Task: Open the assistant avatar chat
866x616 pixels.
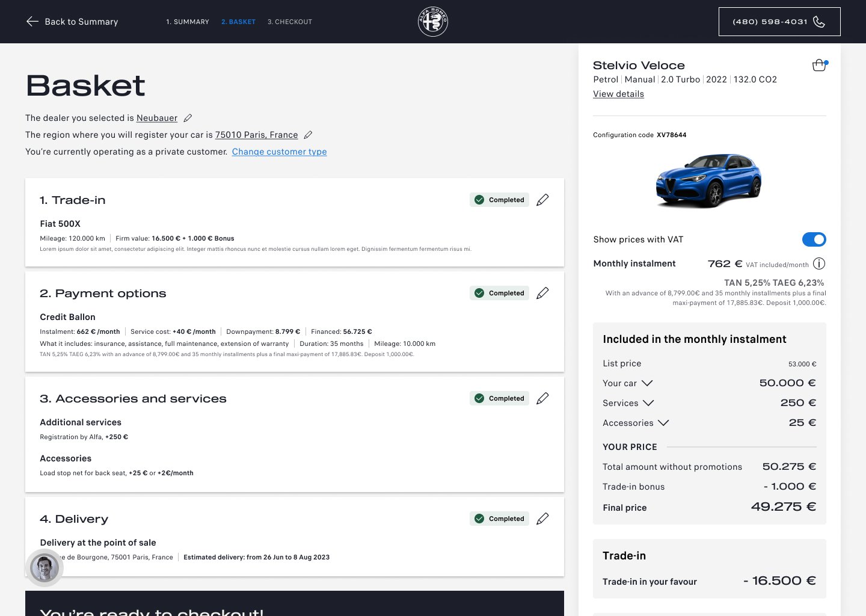Action: (45, 568)
